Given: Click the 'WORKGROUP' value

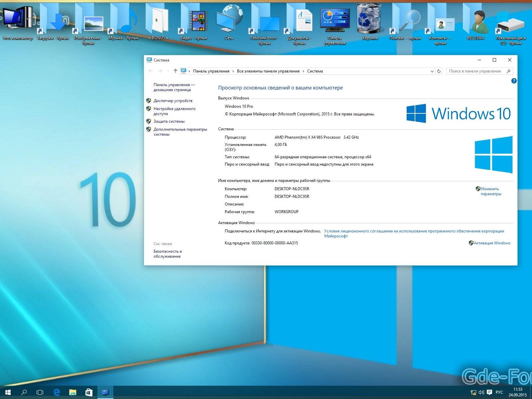Looking at the screenshot, I should pos(286,212).
